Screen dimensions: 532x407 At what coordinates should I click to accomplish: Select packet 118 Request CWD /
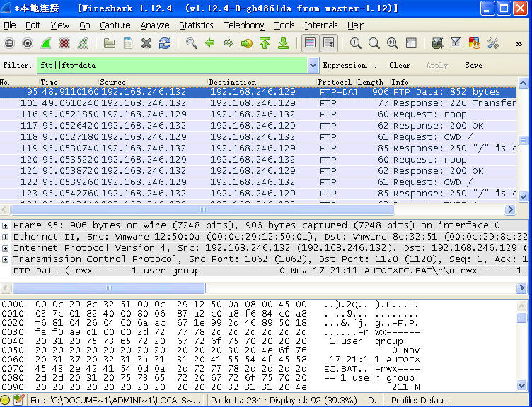pyautogui.click(x=258, y=137)
